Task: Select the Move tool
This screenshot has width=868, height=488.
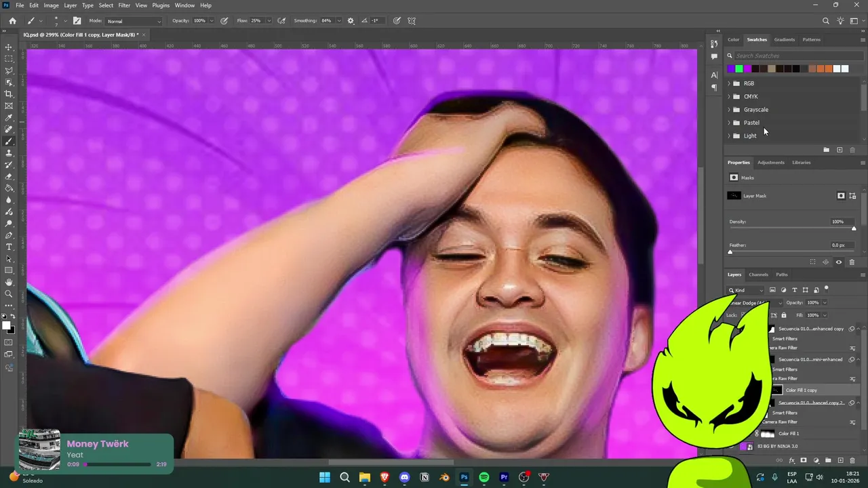Action: click(x=9, y=47)
